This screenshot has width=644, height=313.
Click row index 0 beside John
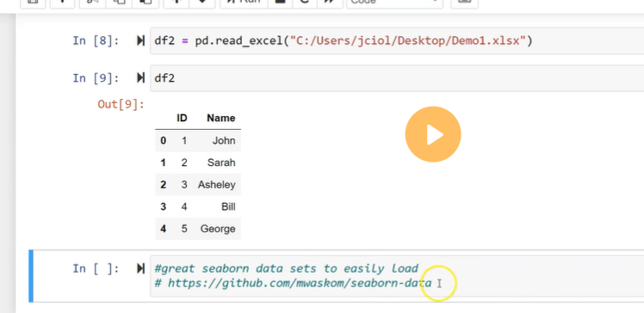click(x=163, y=141)
